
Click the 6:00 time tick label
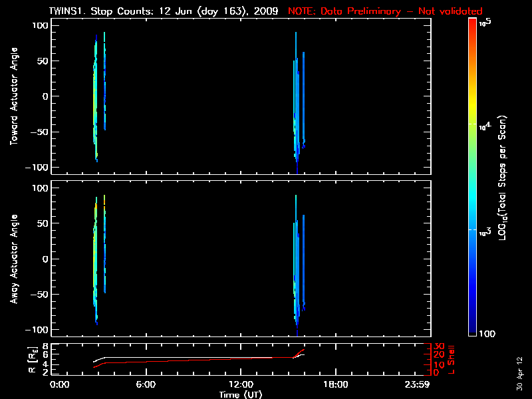[x=146, y=384]
